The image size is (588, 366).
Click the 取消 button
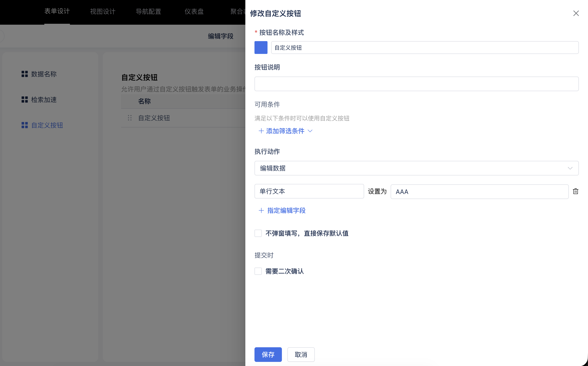tap(301, 354)
